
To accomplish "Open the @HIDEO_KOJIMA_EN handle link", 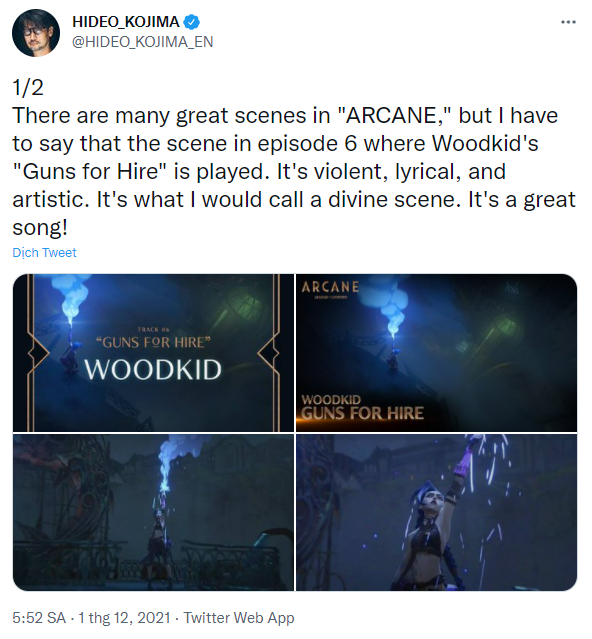I will click(143, 42).
